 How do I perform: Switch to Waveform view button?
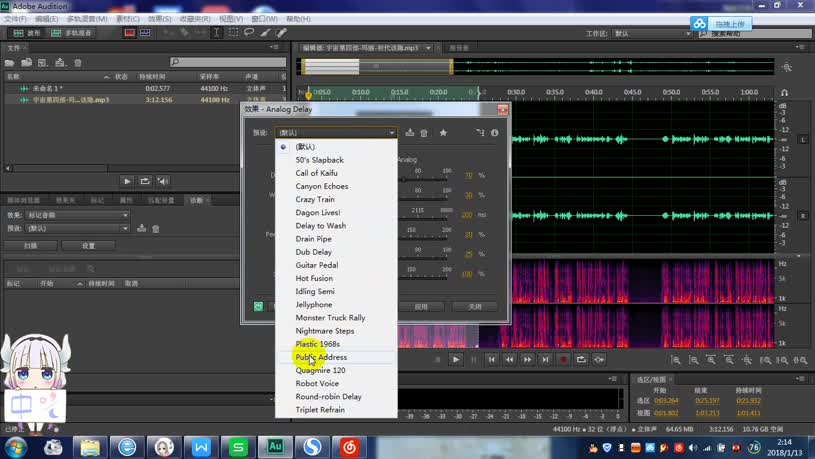coord(27,33)
